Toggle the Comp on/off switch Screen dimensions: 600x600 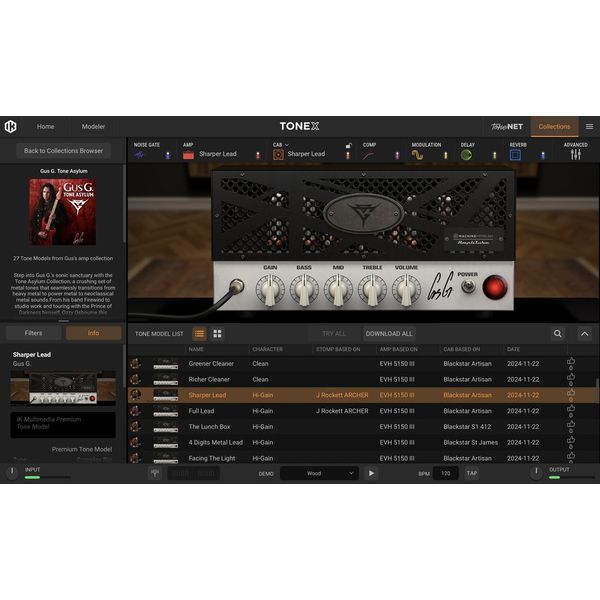[397, 155]
